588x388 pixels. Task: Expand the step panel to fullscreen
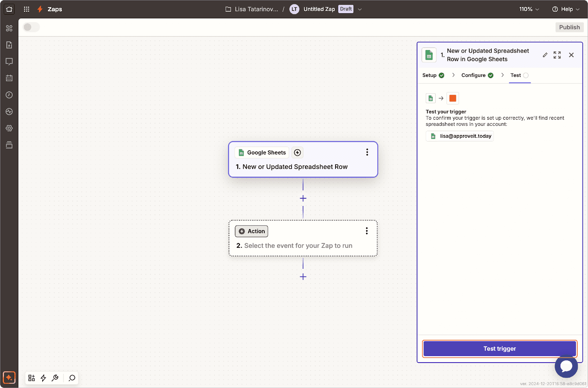pyautogui.click(x=557, y=55)
